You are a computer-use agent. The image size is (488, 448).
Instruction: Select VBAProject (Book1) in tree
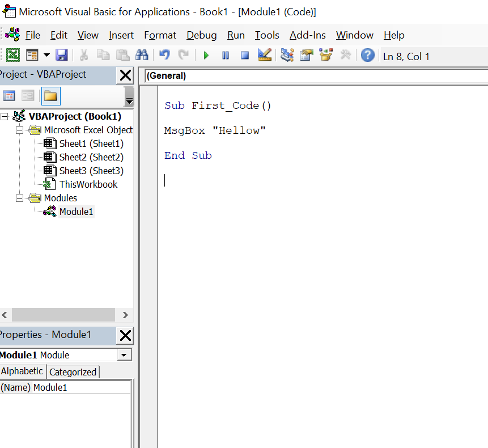click(75, 116)
